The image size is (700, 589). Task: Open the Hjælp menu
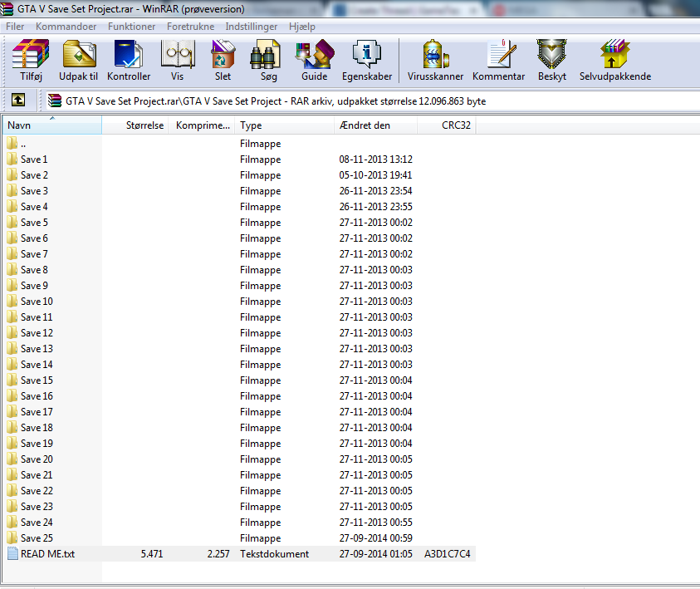(x=301, y=27)
